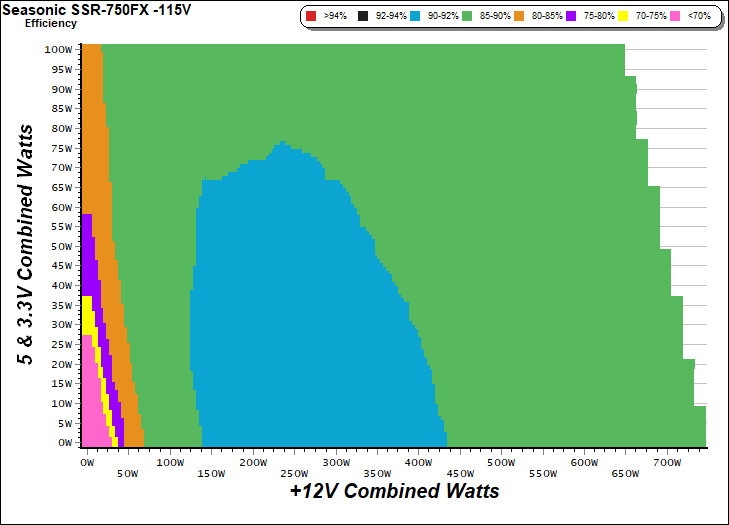This screenshot has width=729, height=525.
Task: Click the black 92-94% legend swatch
Action: [x=365, y=16]
